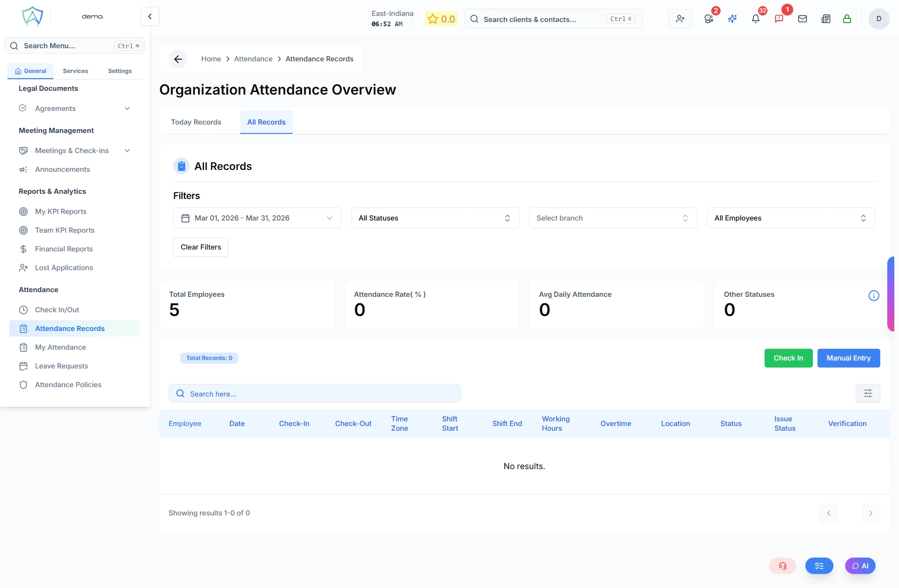Click the AI sparkle icon in header
The image size is (899, 588).
732,19
